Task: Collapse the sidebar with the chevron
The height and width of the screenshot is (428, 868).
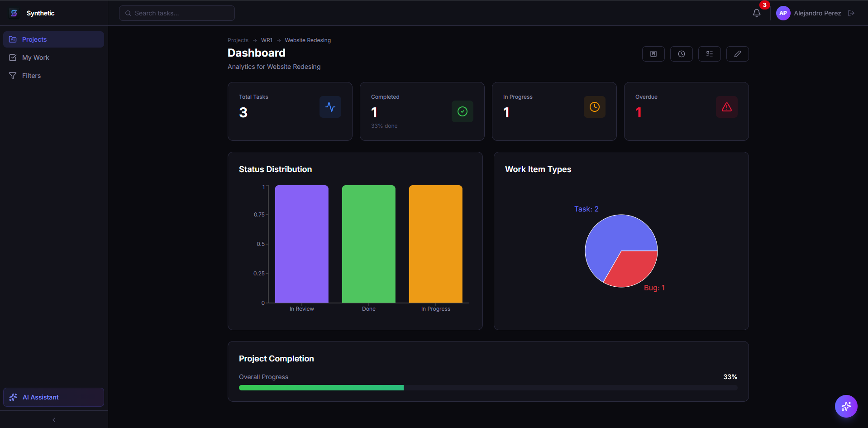Action: [53, 419]
